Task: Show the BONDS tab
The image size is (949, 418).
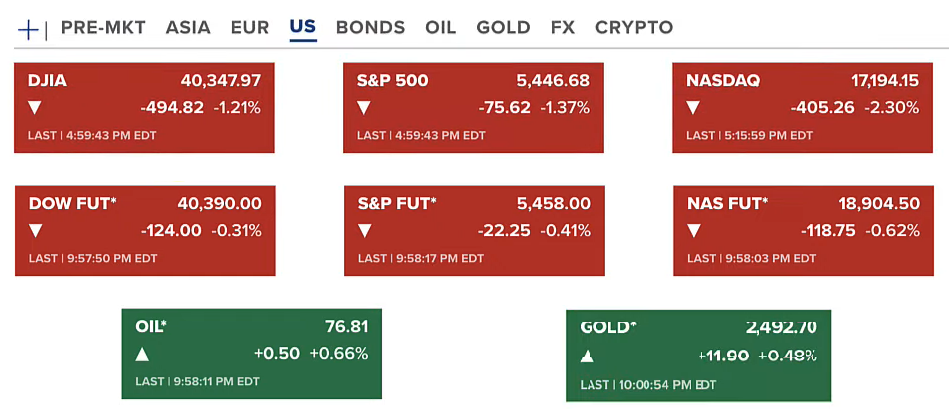Action: [370, 28]
